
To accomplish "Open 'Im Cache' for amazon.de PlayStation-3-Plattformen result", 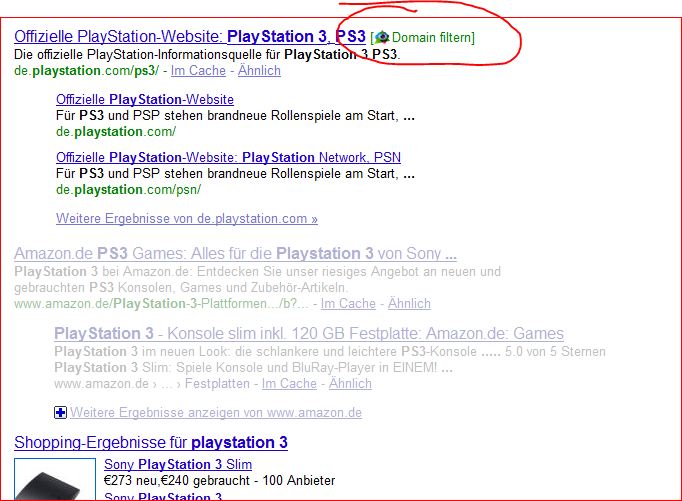I will (x=348, y=304).
